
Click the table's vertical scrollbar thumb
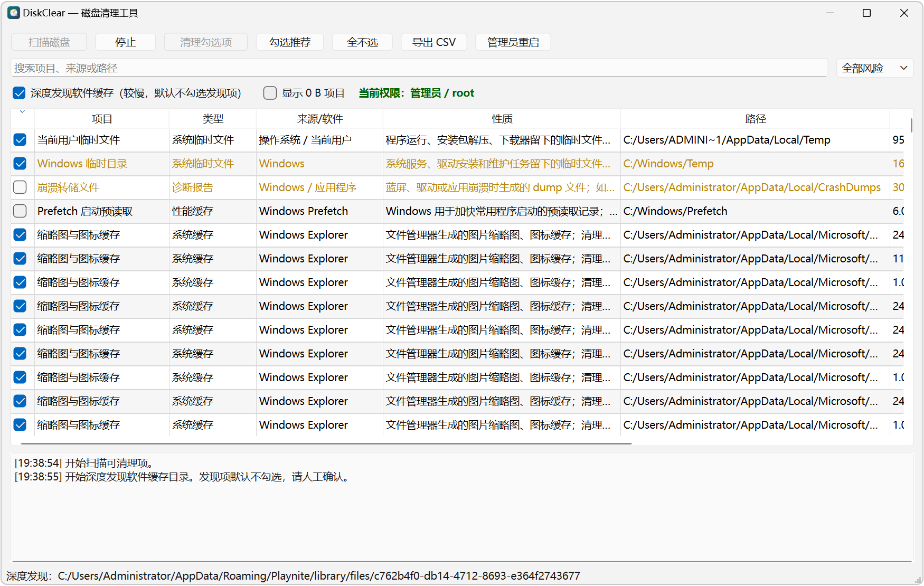coord(911,125)
